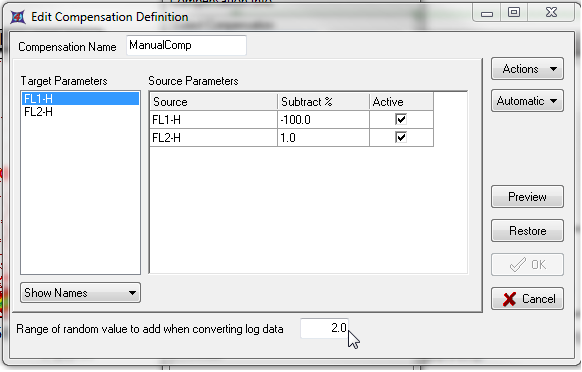The width and height of the screenshot is (582, 372).
Task: Uncheck Active checkbox for FL1-H source
Action: pos(401,120)
